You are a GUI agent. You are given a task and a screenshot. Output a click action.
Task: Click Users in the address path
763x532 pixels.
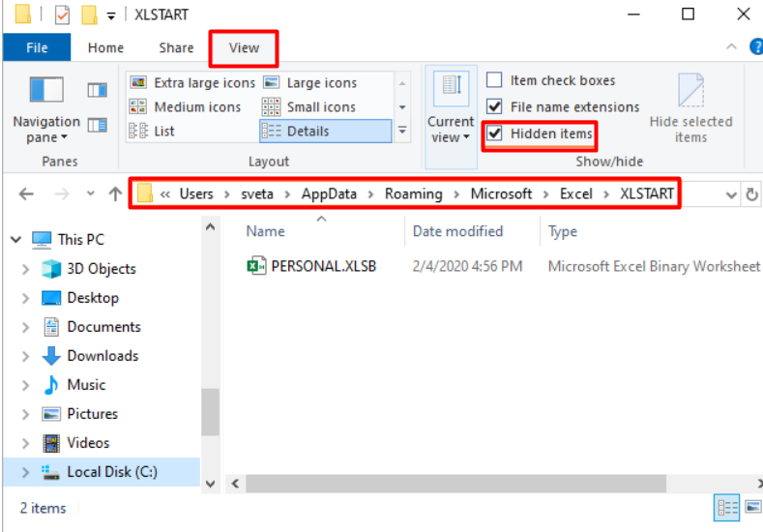[196, 193]
